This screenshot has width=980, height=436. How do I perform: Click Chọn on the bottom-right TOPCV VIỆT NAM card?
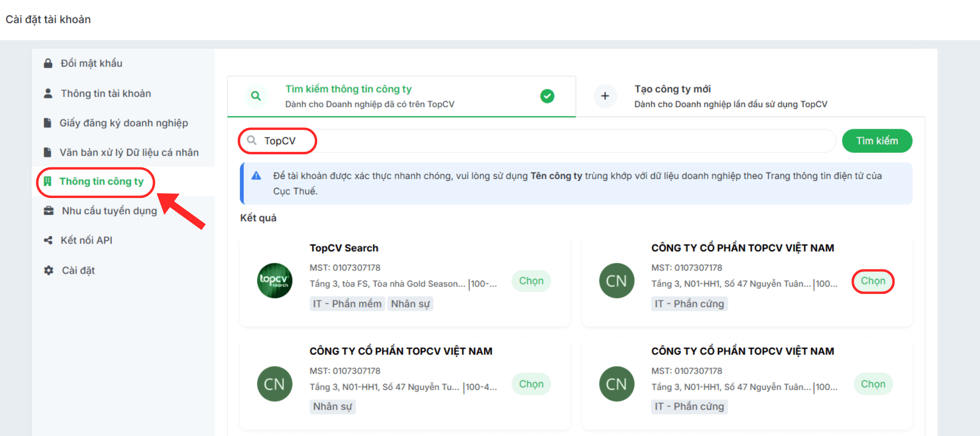click(x=873, y=384)
